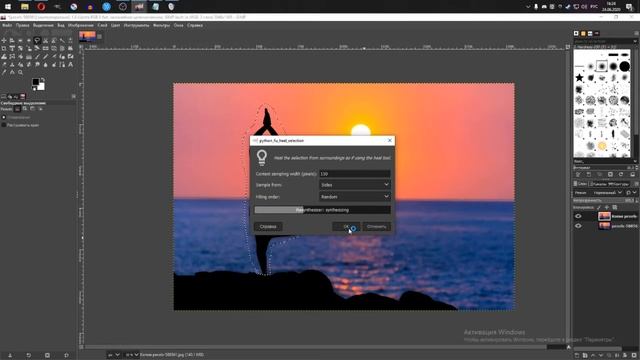Open navigation preview icon near canvas corner
This screenshot has width=640, height=360.
[x=569, y=347]
